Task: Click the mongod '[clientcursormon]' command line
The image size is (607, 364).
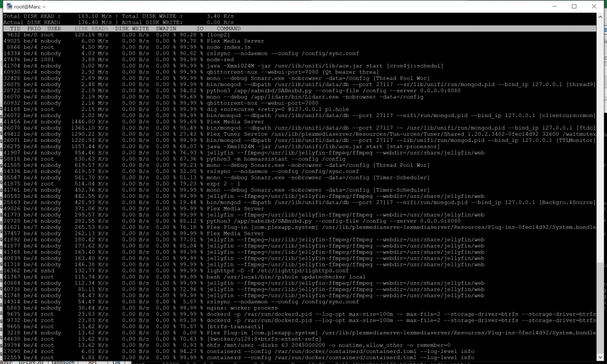Action: [401, 115]
